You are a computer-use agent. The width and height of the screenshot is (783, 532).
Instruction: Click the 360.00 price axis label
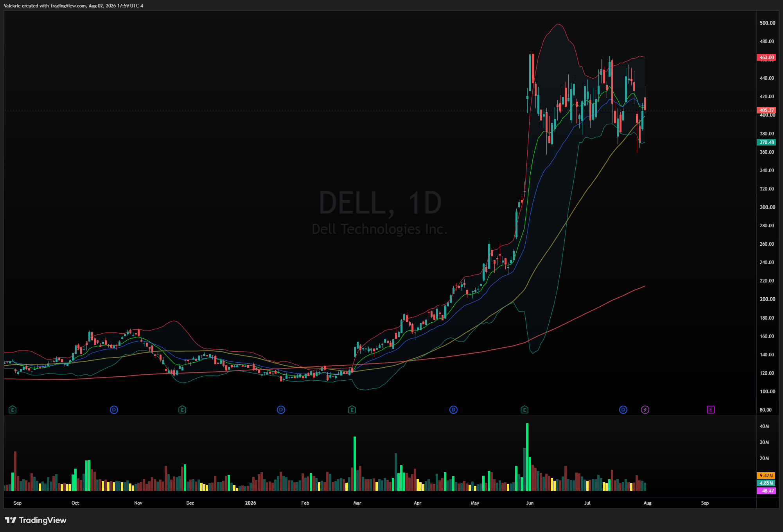tap(767, 152)
